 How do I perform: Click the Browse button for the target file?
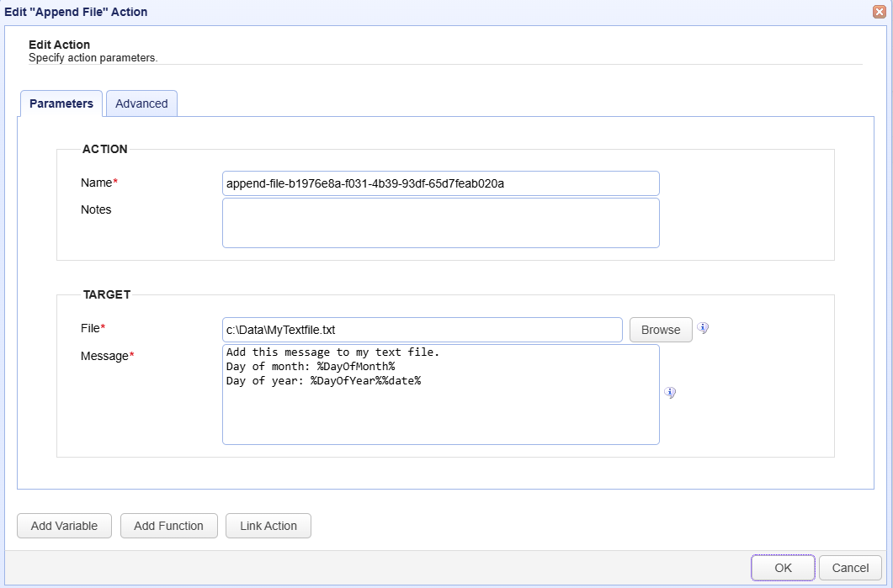tap(660, 330)
